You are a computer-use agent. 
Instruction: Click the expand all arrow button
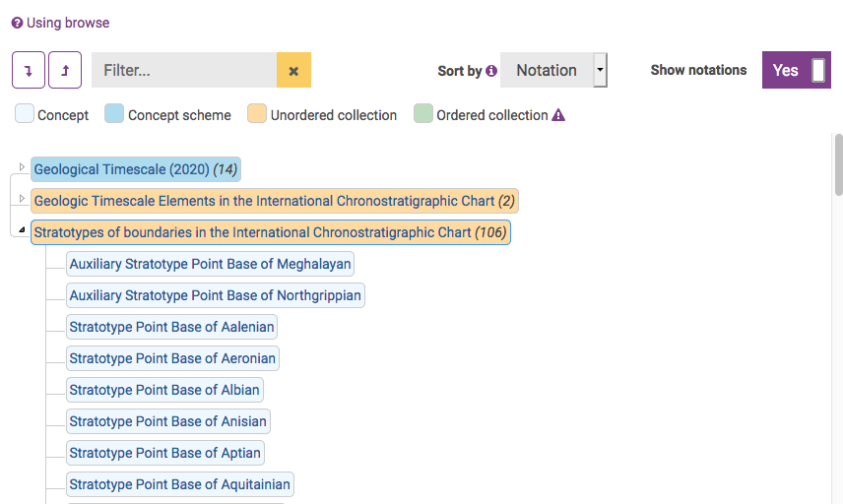click(28, 71)
